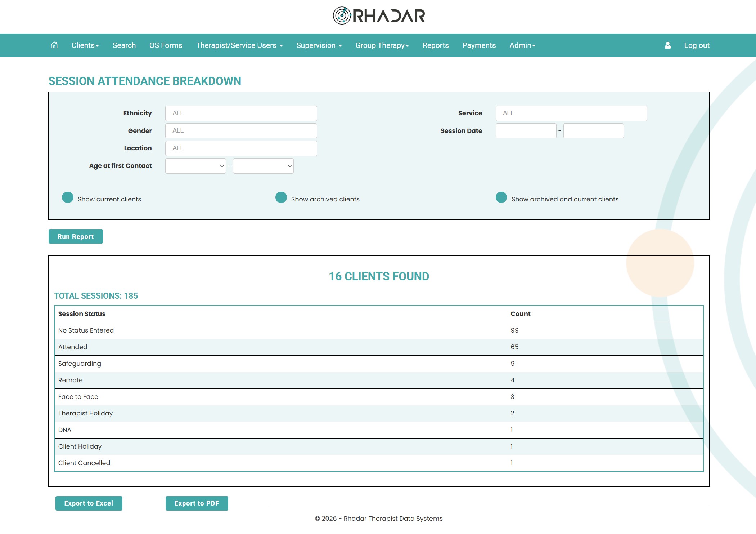
Task: Click the count 99 for No Status Entered
Action: point(514,330)
